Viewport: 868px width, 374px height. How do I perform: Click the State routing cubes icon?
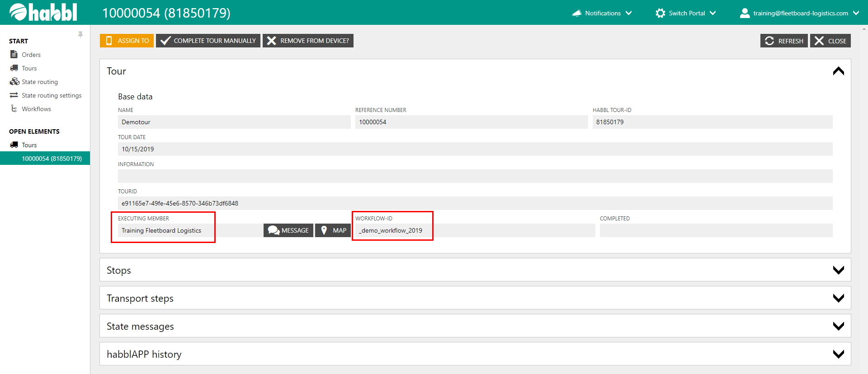pos(14,82)
